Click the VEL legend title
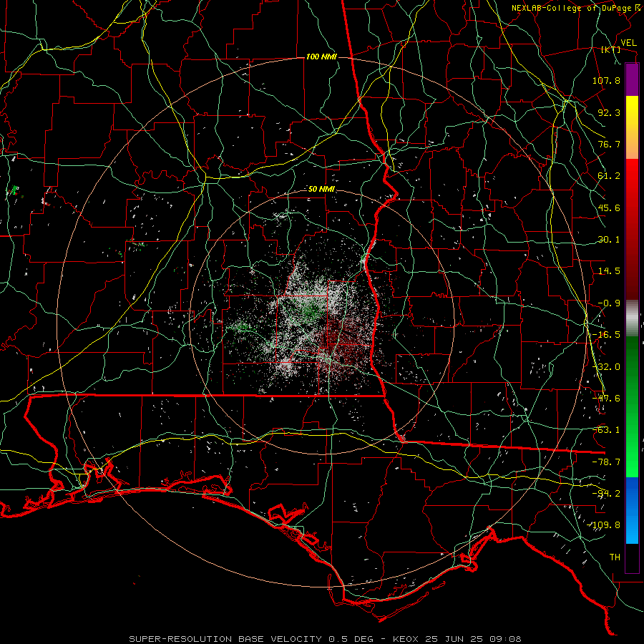The width and height of the screenshot is (644, 644). coord(628,43)
